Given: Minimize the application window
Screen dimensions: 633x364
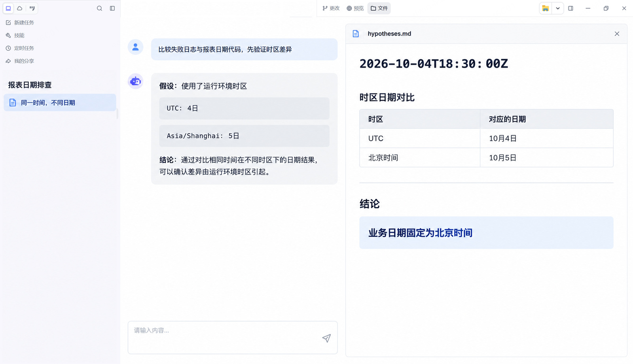Looking at the screenshot, I should point(588,8).
